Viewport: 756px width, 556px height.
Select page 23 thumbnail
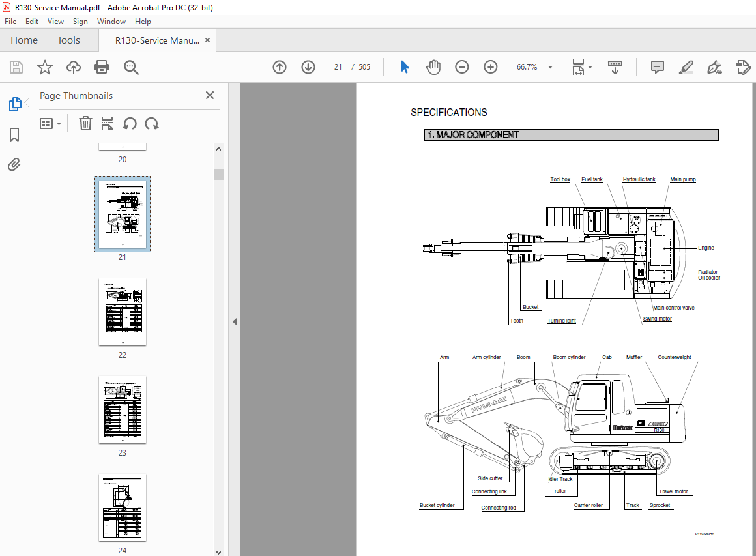click(123, 409)
